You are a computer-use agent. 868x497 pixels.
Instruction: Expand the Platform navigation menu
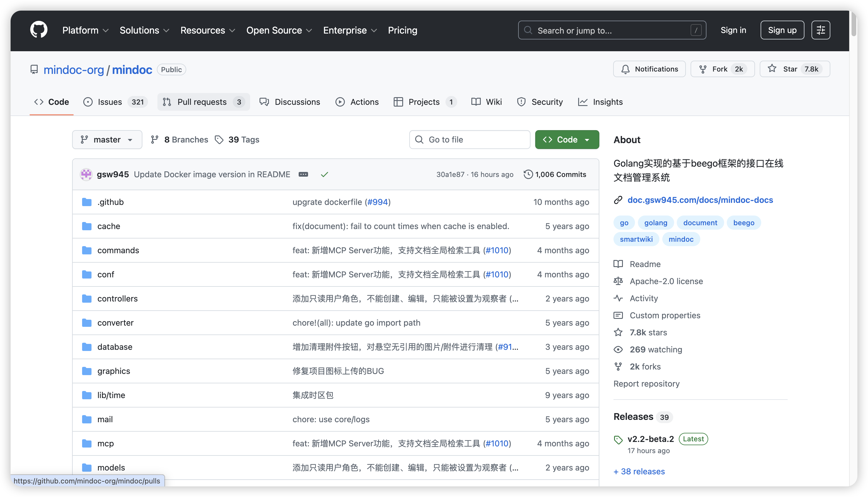click(85, 30)
